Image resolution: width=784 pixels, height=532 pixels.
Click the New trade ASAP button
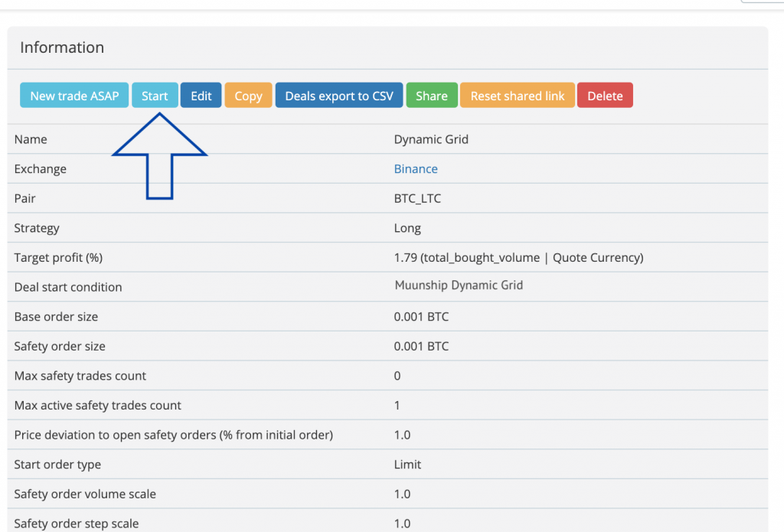(74, 96)
